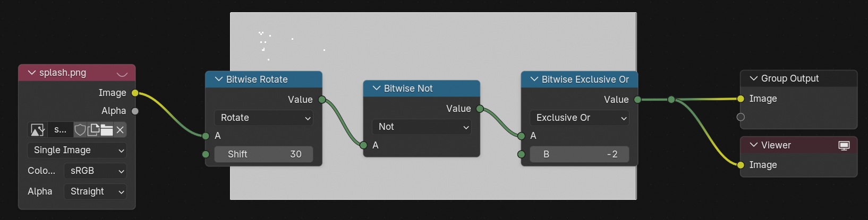Select the reroute point after Exclusive Or output
The width and height of the screenshot is (868, 220).
[671, 100]
